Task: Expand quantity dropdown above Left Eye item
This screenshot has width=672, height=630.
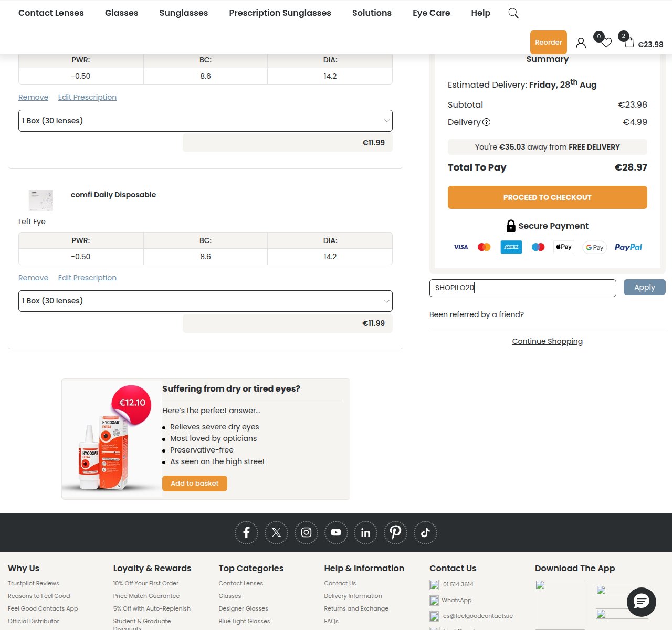Action: coord(205,121)
